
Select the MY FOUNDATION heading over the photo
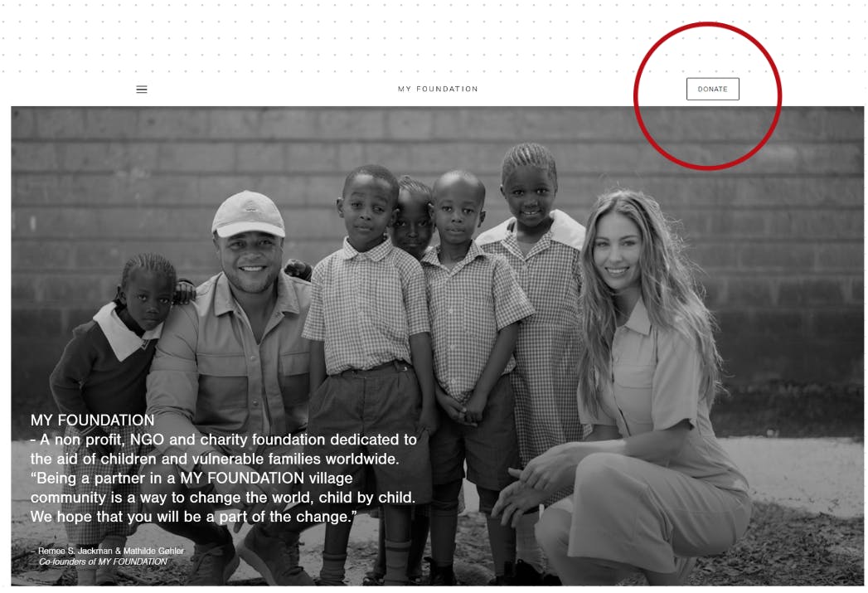coord(93,420)
